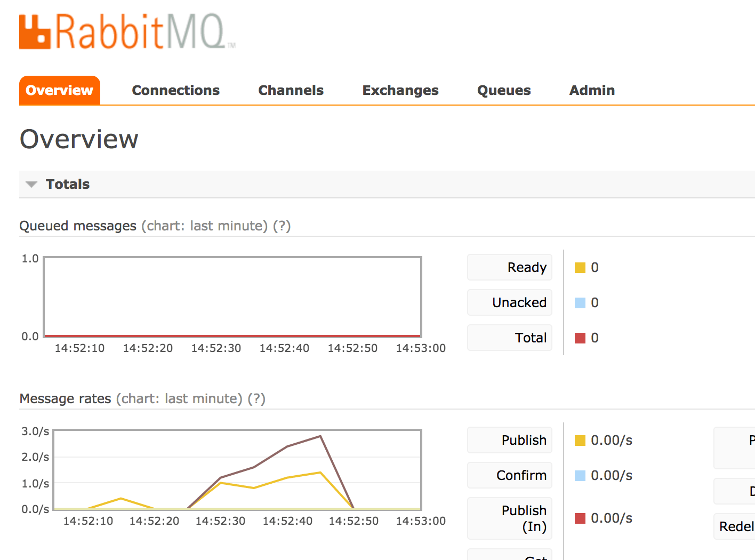Click the RabbitMQ logo
Viewport: 755px width, 560px height.
point(127,32)
